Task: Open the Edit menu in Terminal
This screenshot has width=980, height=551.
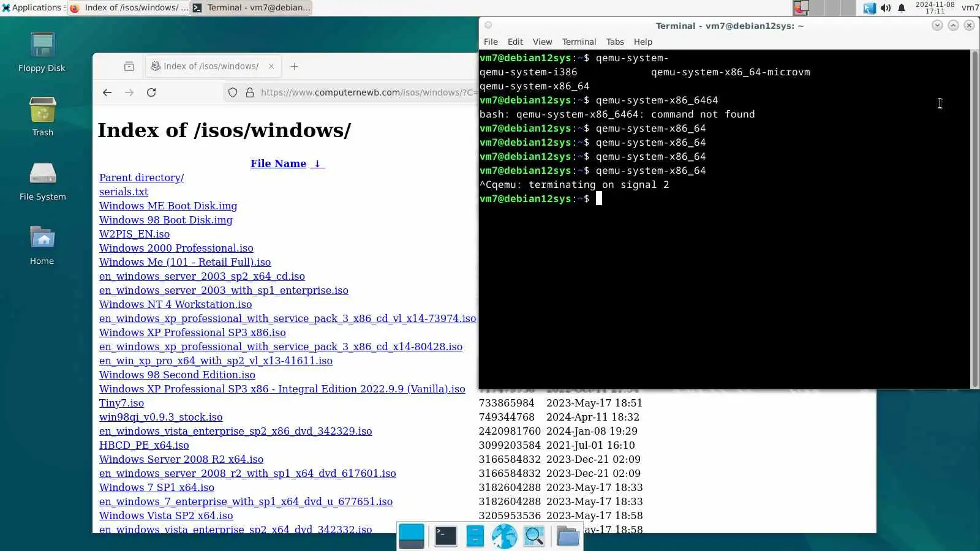Action: pos(515,42)
